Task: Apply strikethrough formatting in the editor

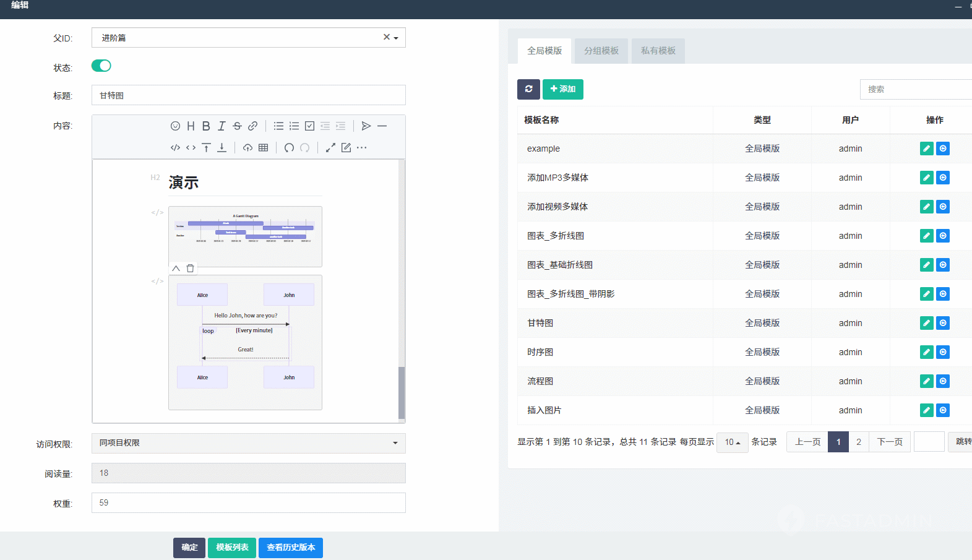Action: coord(237,126)
